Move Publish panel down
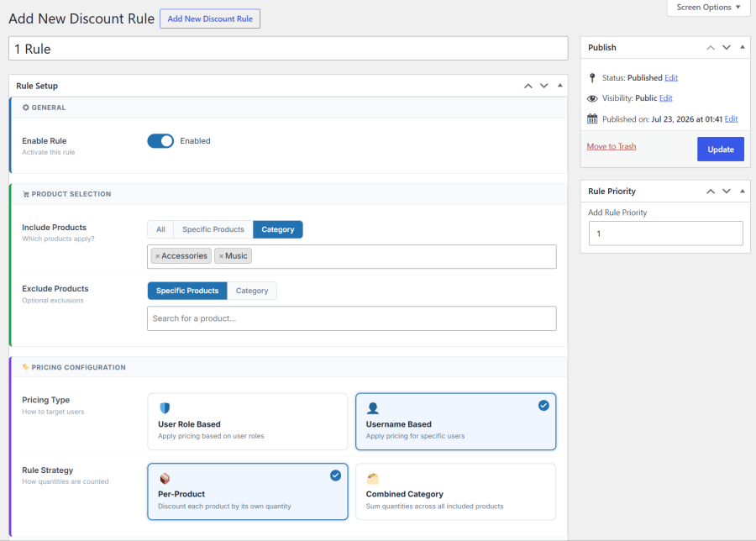 tap(727, 47)
